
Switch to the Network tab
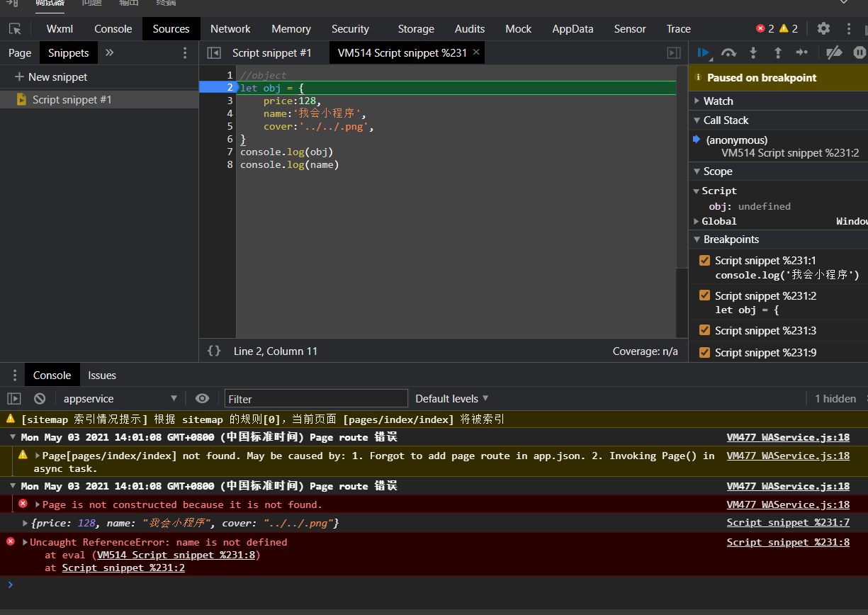230,29
